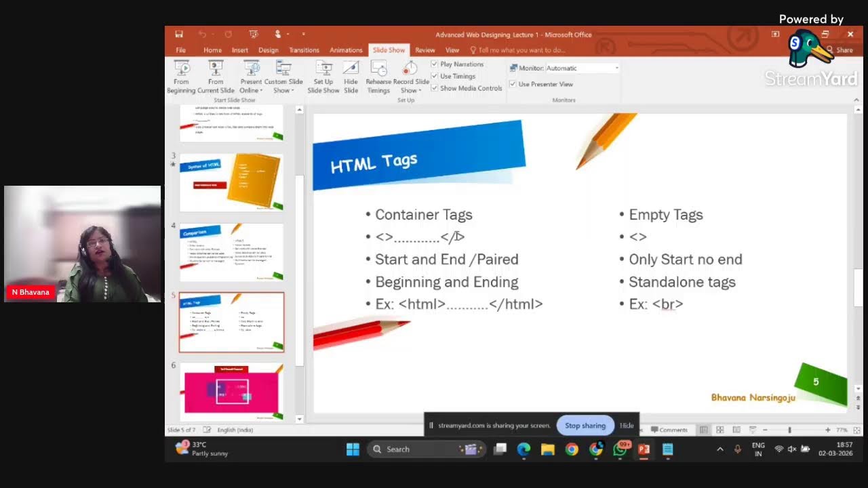Image resolution: width=868 pixels, height=488 pixels.
Task: Open the File tab
Action: pos(181,50)
